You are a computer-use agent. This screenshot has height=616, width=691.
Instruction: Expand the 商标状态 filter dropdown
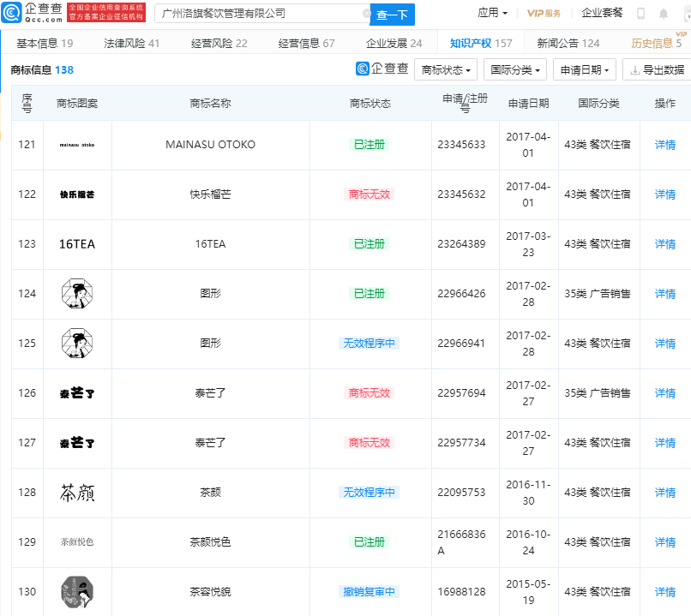(x=446, y=69)
